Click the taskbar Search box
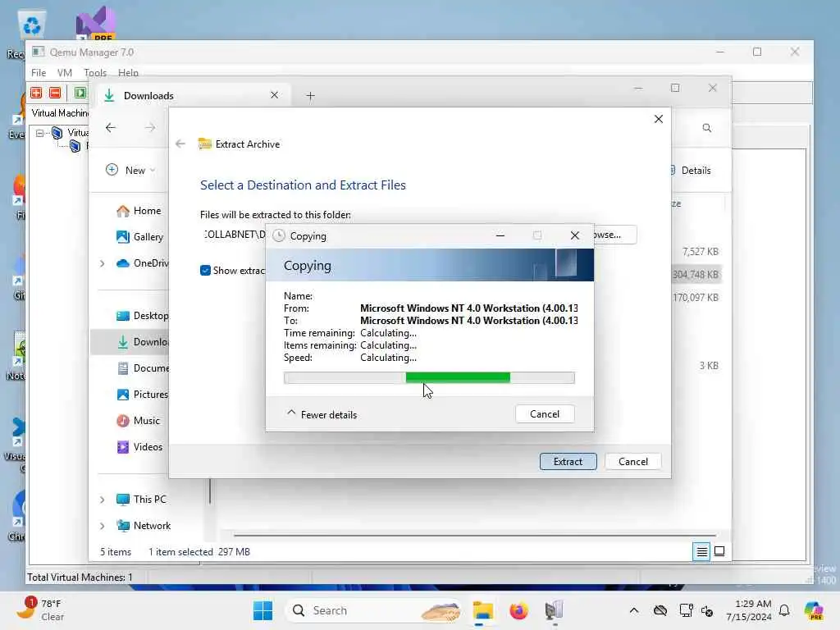840x630 pixels. (x=375, y=610)
